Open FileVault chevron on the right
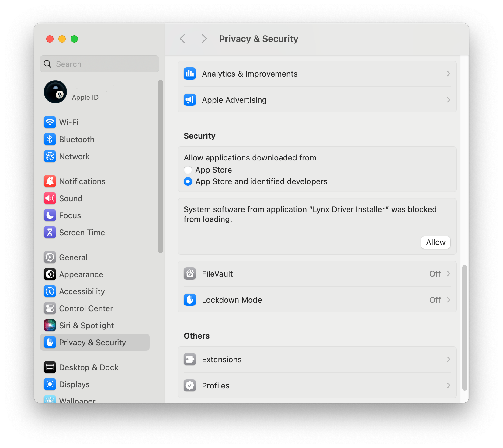 pyautogui.click(x=449, y=274)
